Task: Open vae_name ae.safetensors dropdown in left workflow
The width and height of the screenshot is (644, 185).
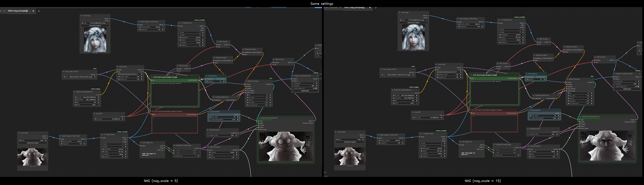Action: coord(109,119)
